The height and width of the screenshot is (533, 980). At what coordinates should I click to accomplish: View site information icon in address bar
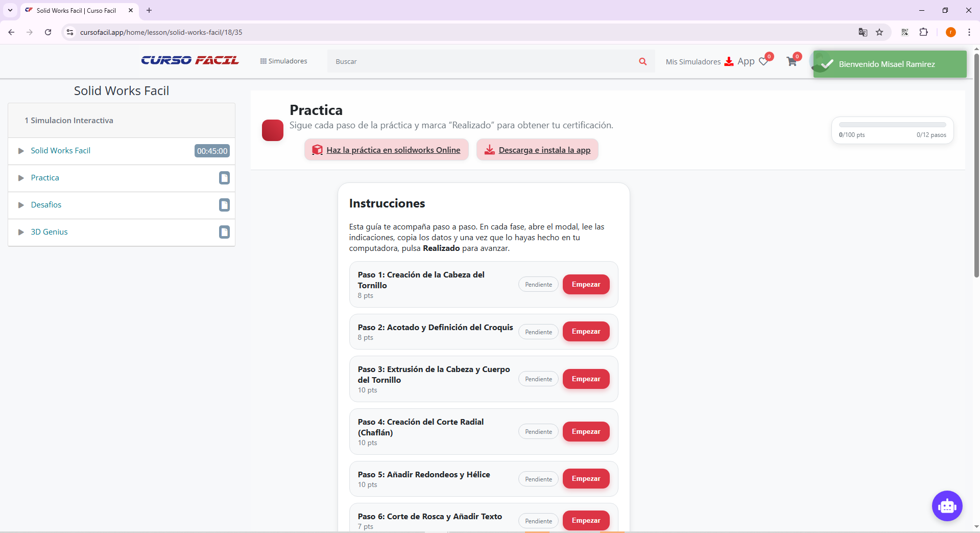(x=70, y=32)
